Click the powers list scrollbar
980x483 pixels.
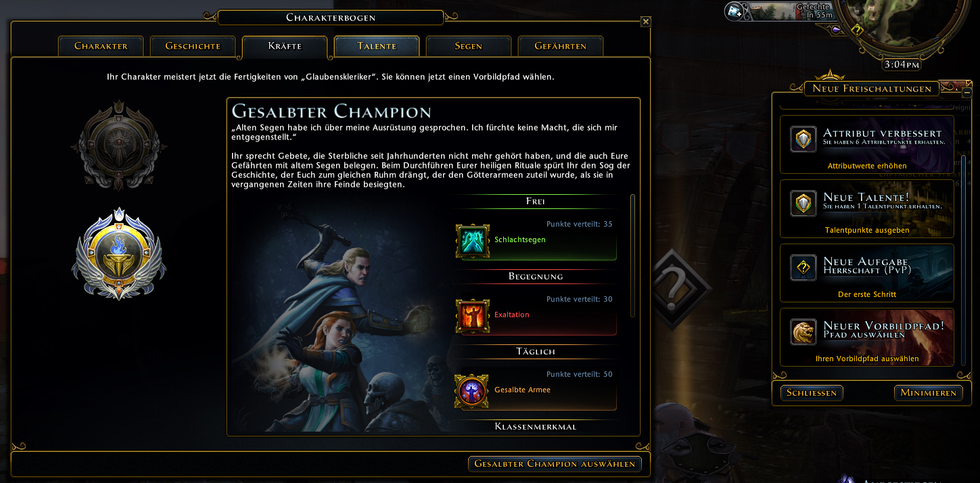pyautogui.click(x=632, y=256)
